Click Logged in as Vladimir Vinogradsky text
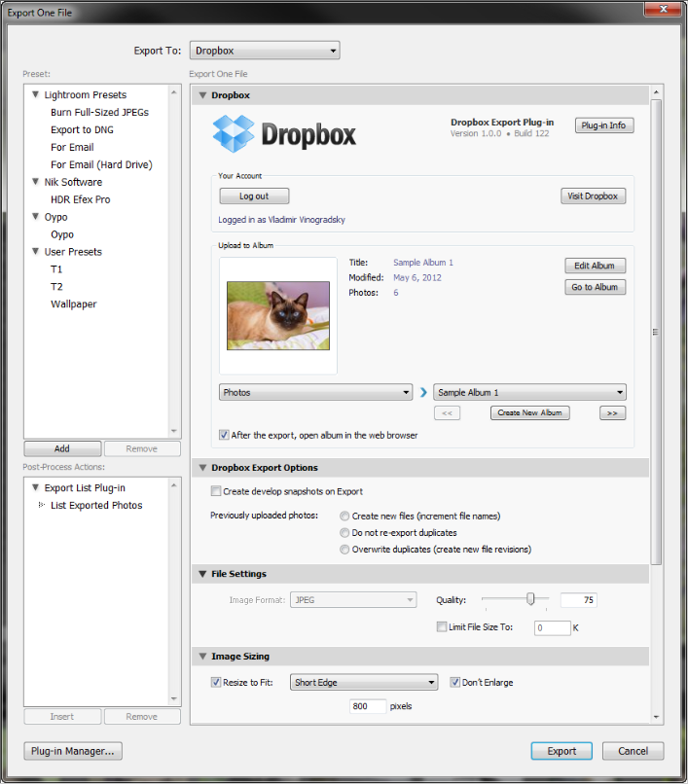The image size is (688, 784). [x=281, y=220]
